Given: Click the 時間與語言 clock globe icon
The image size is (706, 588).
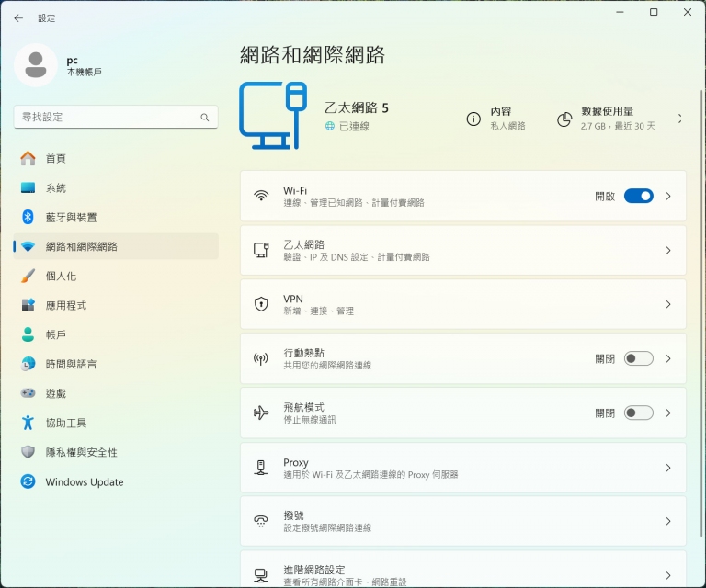Looking at the screenshot, I should point(28,364).
